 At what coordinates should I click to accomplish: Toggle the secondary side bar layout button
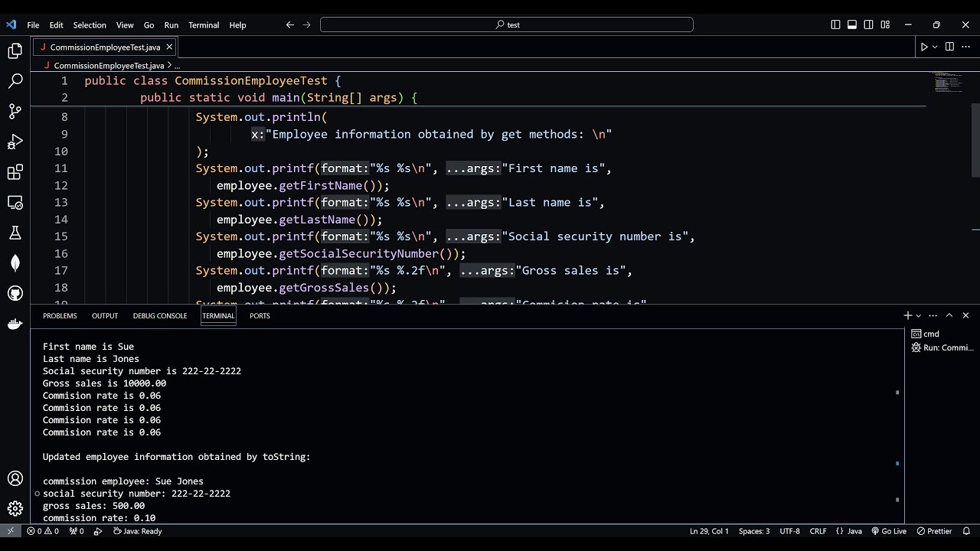coord(868,24)
